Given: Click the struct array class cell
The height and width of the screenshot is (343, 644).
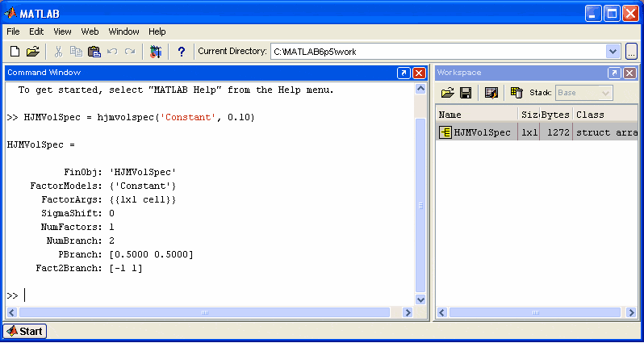Looking at the screenshot, I should (x=606, y=132).
